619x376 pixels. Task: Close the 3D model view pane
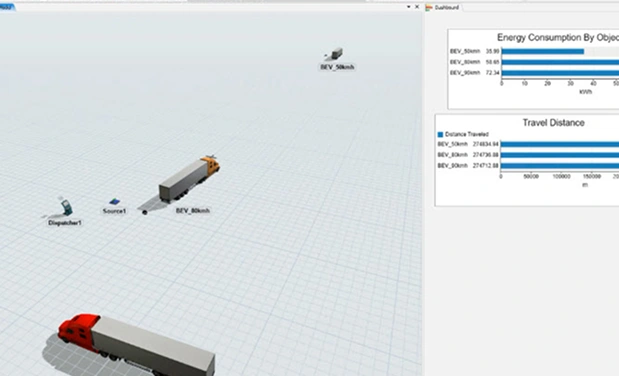417,7
